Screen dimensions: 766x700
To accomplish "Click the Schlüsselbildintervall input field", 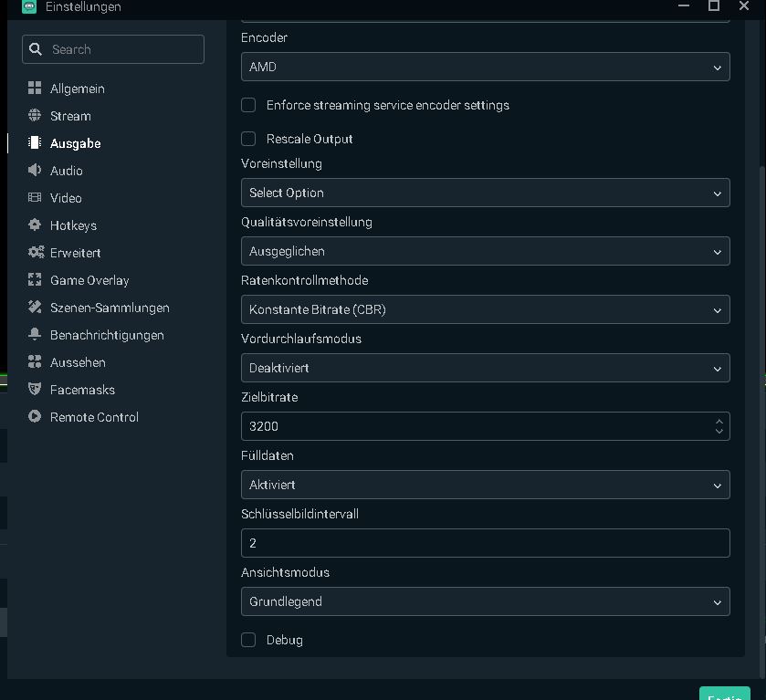I will 485,543.
